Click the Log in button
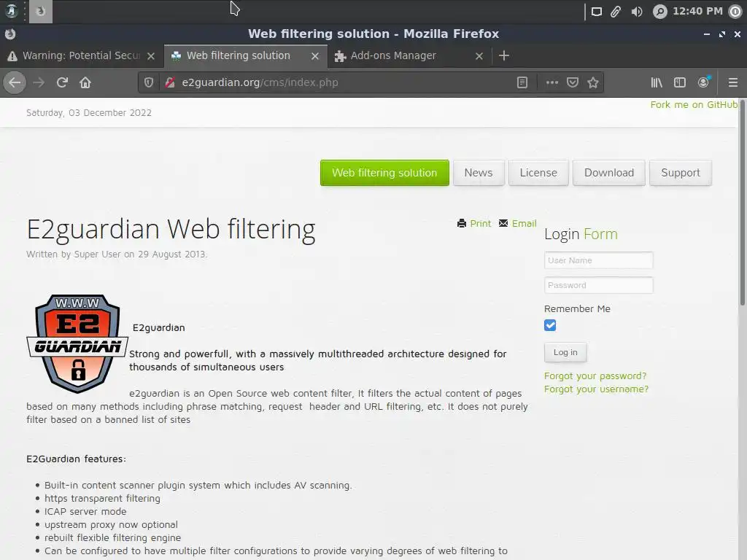Viewport: 747px width, 560px height. [x=565, y=352]
